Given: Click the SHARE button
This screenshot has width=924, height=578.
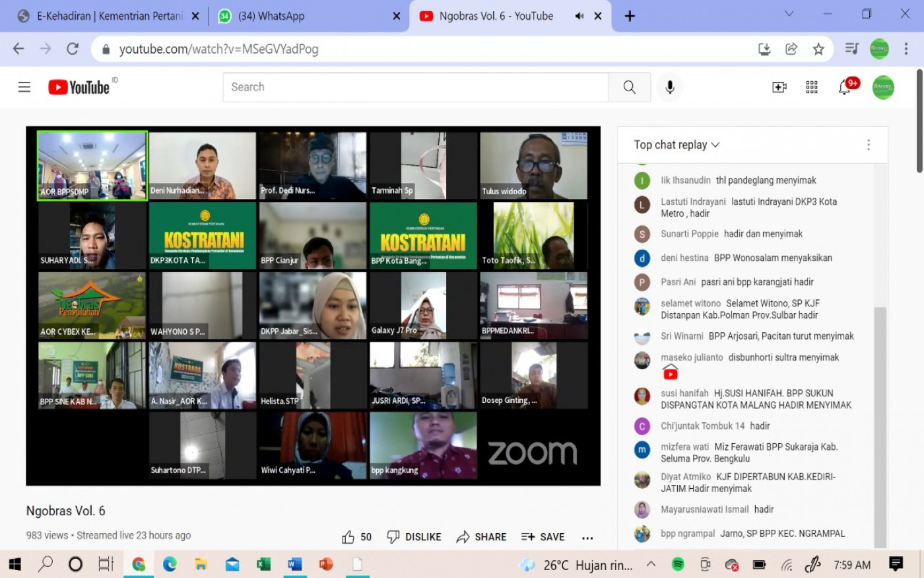Looking at the screenshot, I should [x=482, y=537].
